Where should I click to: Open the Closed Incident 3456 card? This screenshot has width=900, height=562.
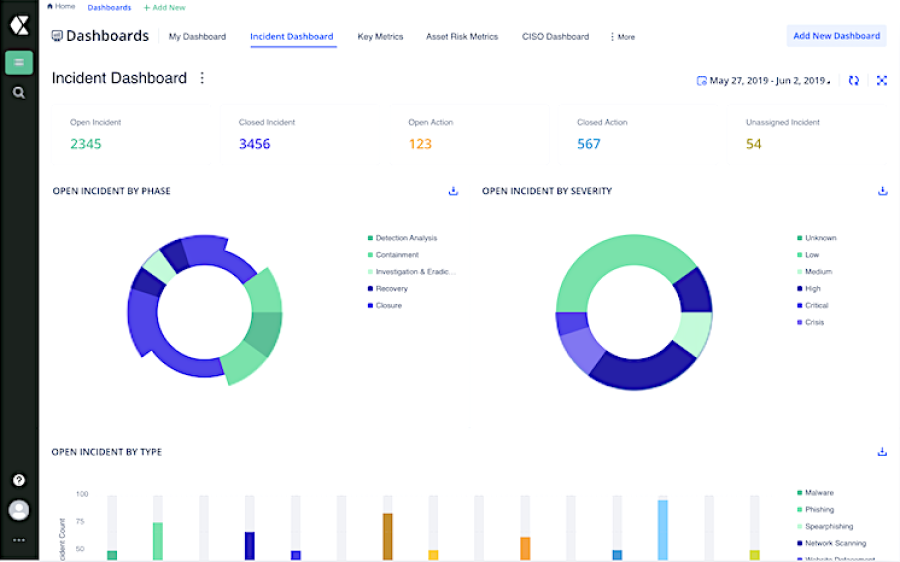pos(300,135)
